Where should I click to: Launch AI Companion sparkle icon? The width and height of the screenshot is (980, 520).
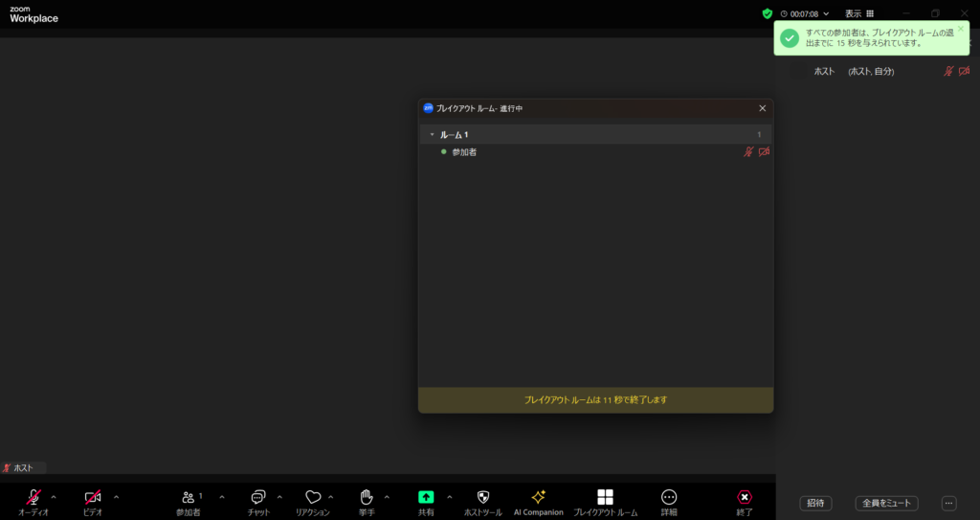tap(538, 497)
